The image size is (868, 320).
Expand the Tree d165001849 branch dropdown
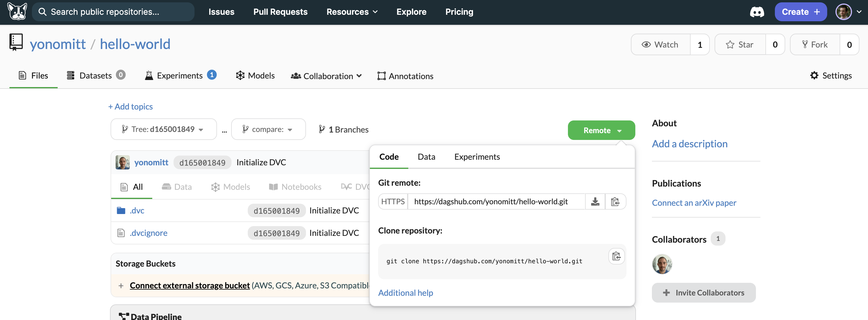point(163,130)
